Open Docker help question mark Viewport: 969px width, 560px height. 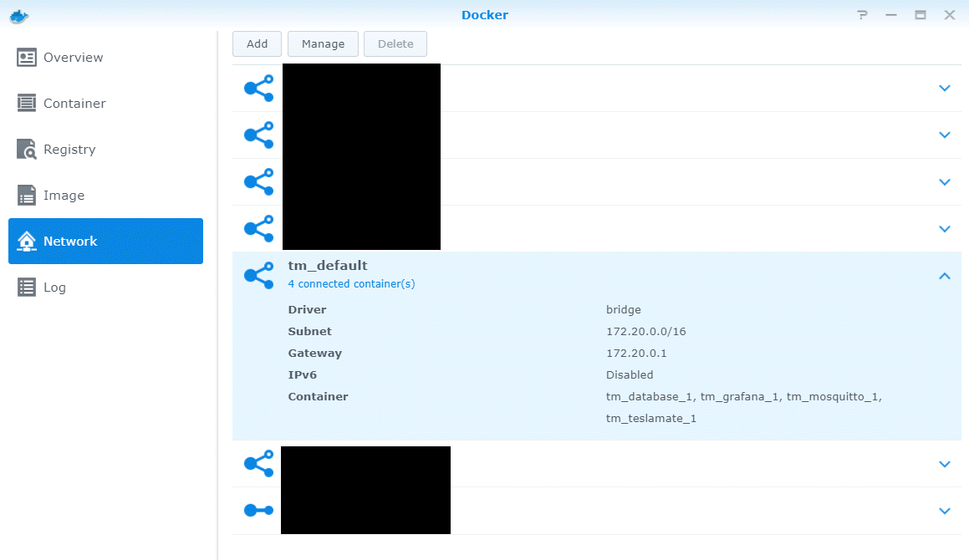coord(862,15)
